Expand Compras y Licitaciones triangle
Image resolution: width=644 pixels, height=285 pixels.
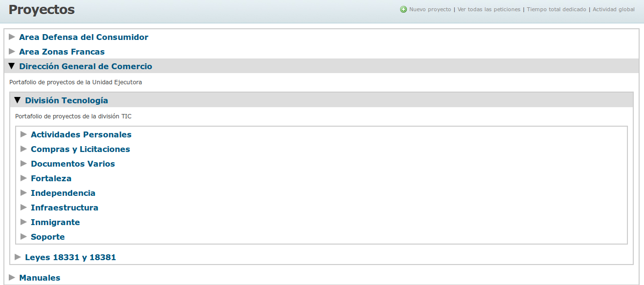24,149
